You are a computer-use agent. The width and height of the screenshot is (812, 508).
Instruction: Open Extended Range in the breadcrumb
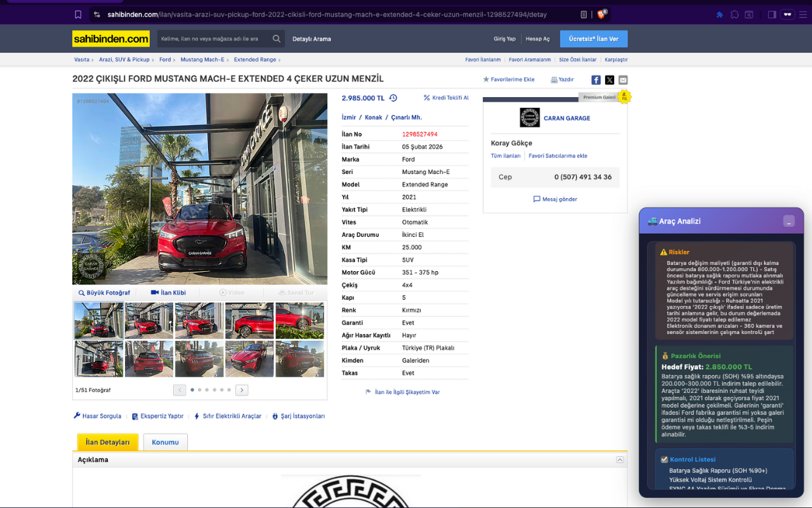coord(255,60)
